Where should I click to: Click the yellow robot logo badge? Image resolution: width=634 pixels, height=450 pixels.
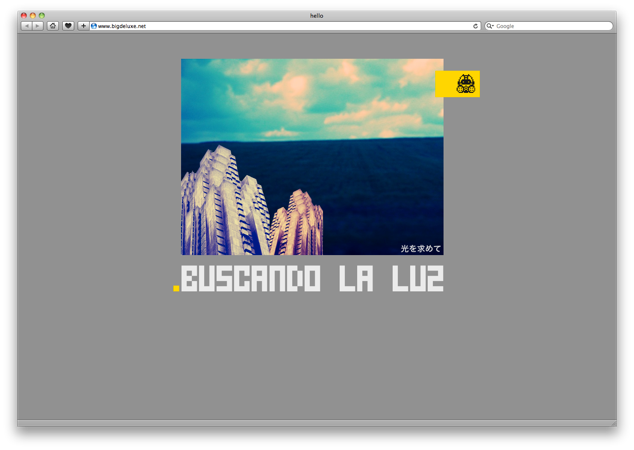(465, 84)
